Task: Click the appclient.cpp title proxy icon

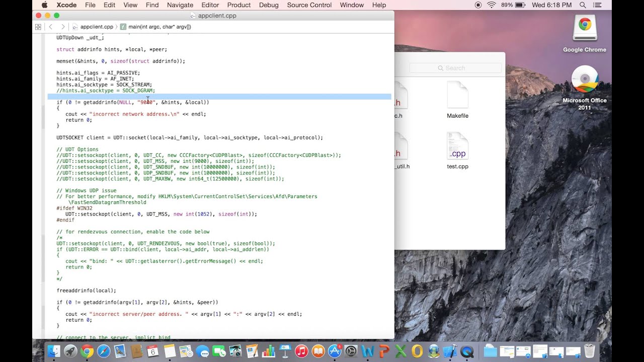Action: tap(194, 16)
